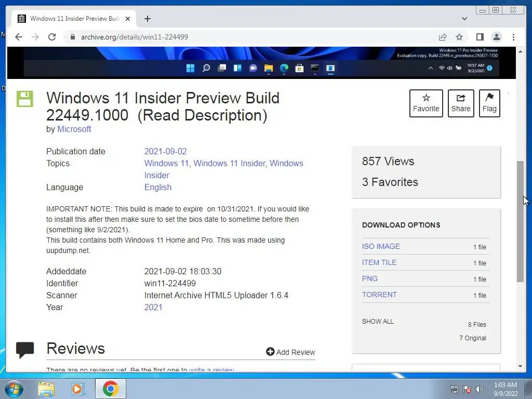The height and width of the screenshot is (399, 532).
Task: Click the 8 Files count
Action: (477, 324)
